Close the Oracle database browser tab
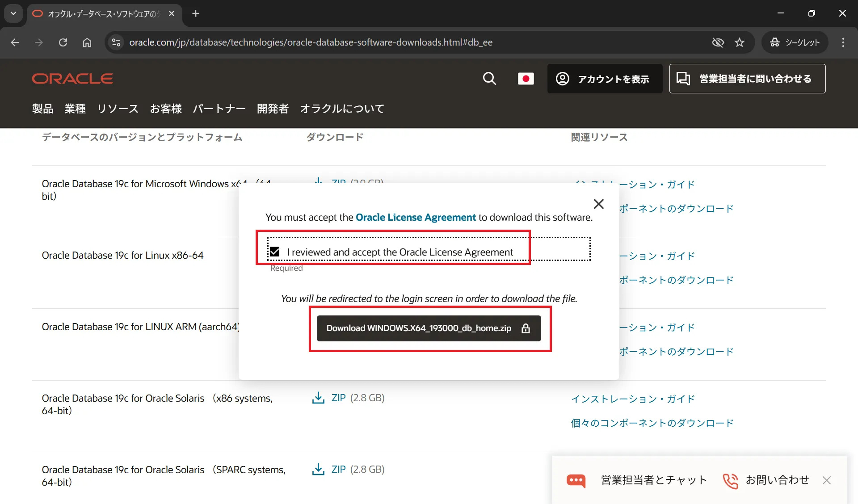The width and height of the screenshot is (858, 504). coord(172,14)
